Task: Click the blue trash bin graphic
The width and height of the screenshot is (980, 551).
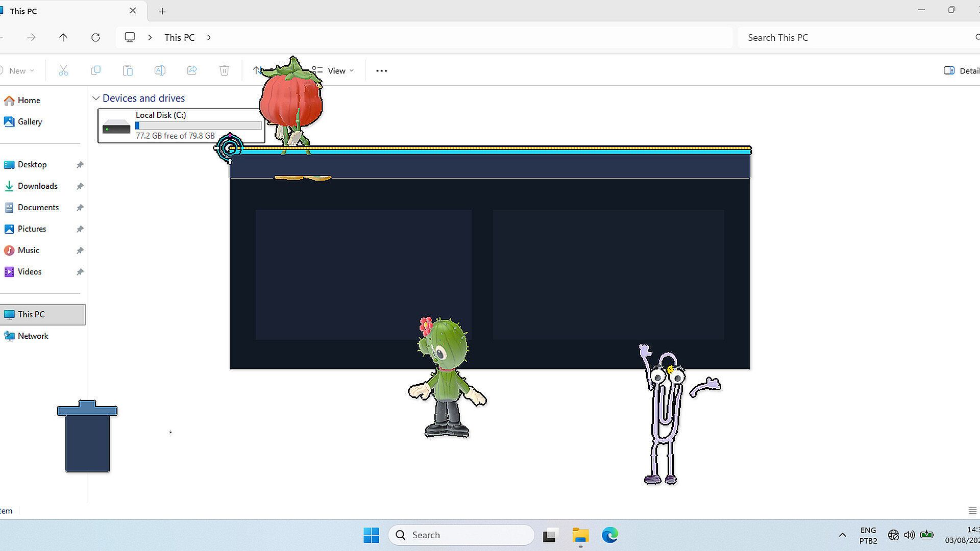Action: pyautogui.click(x=87, y=436)
